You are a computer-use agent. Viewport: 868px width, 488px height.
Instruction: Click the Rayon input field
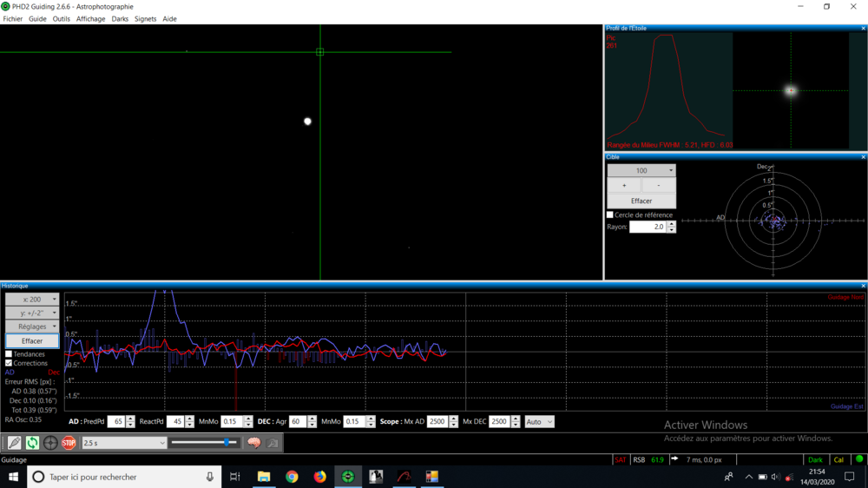(x=648, y=227)
